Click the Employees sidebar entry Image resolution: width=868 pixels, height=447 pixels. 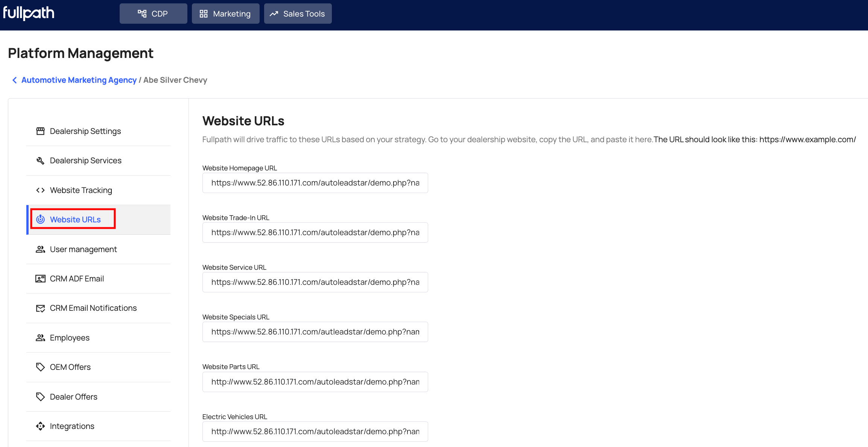[70, 338]
